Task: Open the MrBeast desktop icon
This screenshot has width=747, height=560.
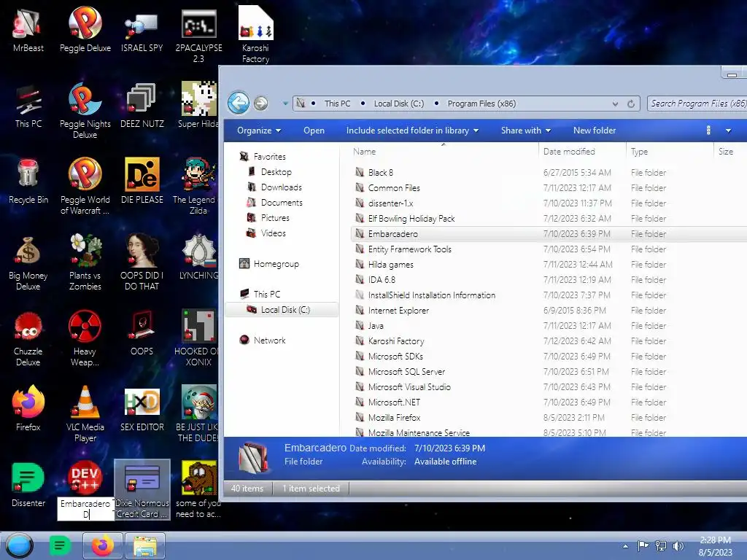Action: tap(28, 29)
